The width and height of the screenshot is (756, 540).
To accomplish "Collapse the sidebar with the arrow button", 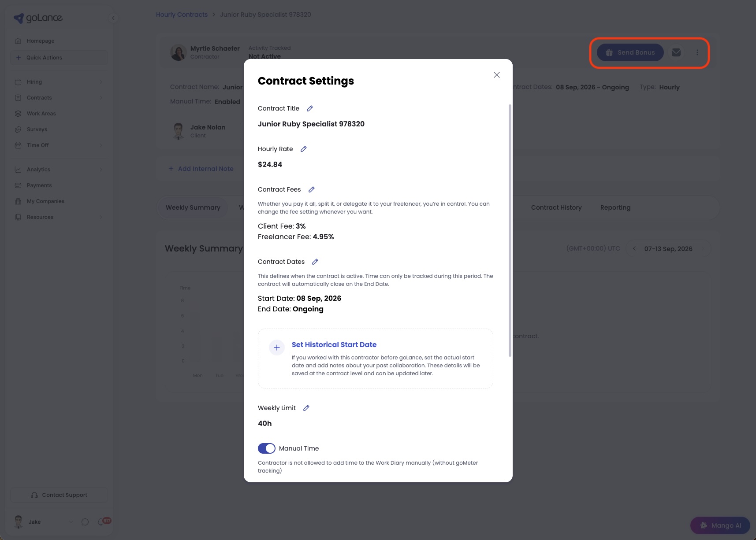I will point(113,18).
